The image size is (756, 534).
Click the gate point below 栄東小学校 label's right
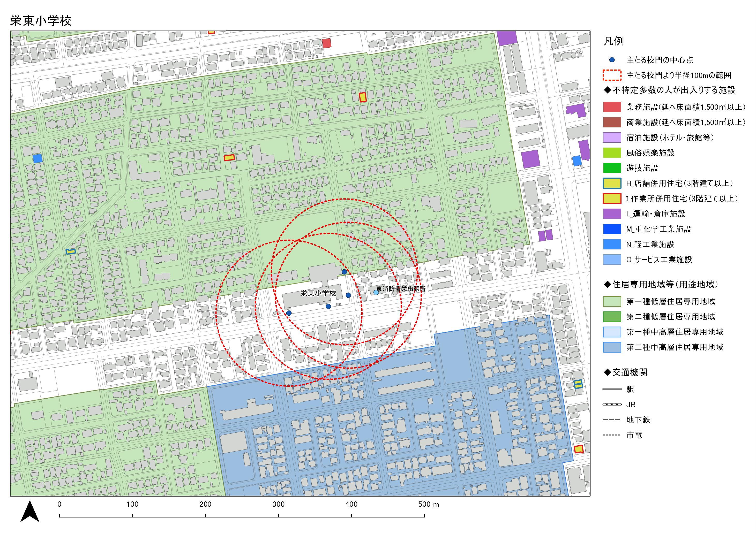click(328, 306)
